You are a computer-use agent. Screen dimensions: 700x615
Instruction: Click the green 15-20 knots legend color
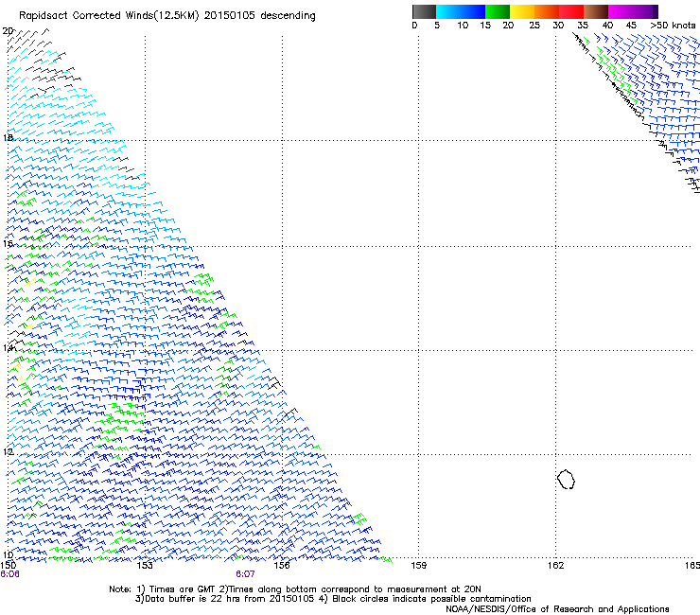[x=498, y=11]
